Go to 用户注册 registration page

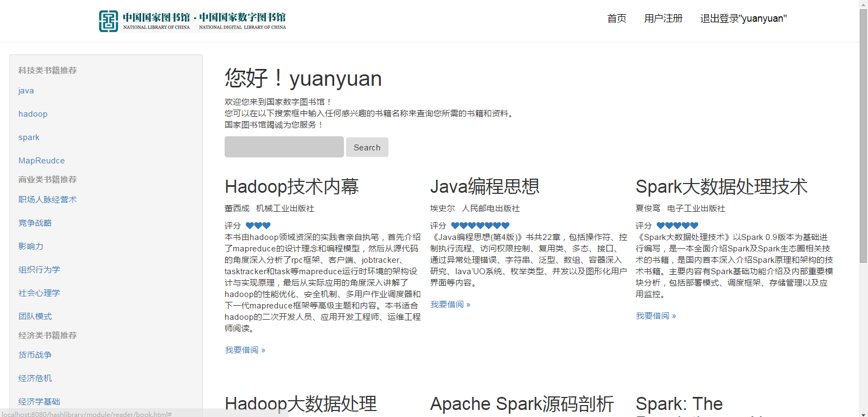coord(663,18)
